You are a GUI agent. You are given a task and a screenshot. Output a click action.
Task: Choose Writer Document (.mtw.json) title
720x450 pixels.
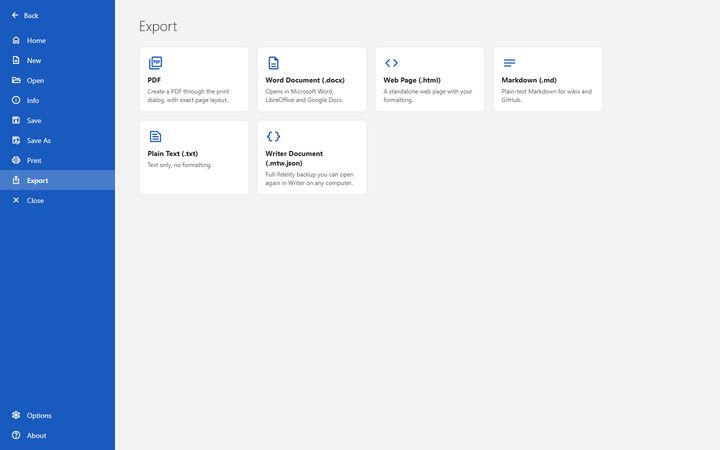pos(294,158)
